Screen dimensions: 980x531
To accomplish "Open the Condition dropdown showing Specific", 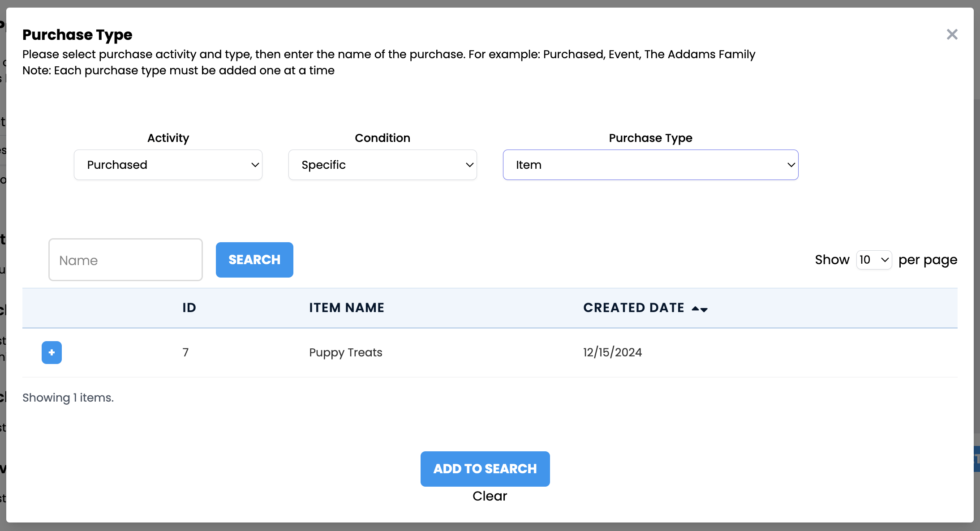I will (x=382, y=165).
